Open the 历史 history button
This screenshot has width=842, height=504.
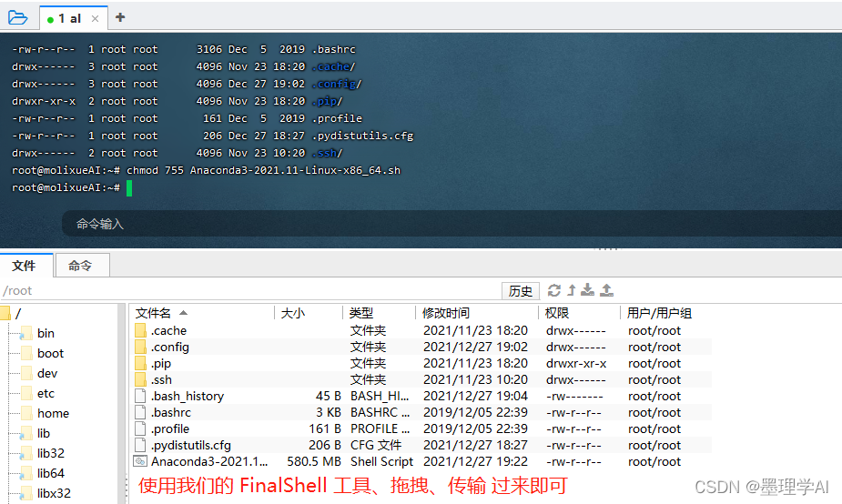click(x=521, y=291)
